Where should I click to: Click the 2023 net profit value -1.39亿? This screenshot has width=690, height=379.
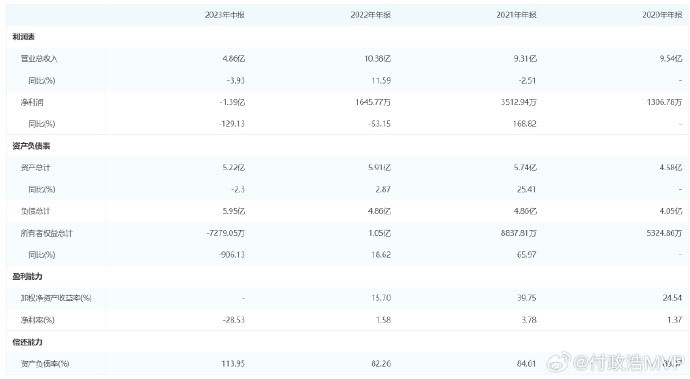pos(232,102)
